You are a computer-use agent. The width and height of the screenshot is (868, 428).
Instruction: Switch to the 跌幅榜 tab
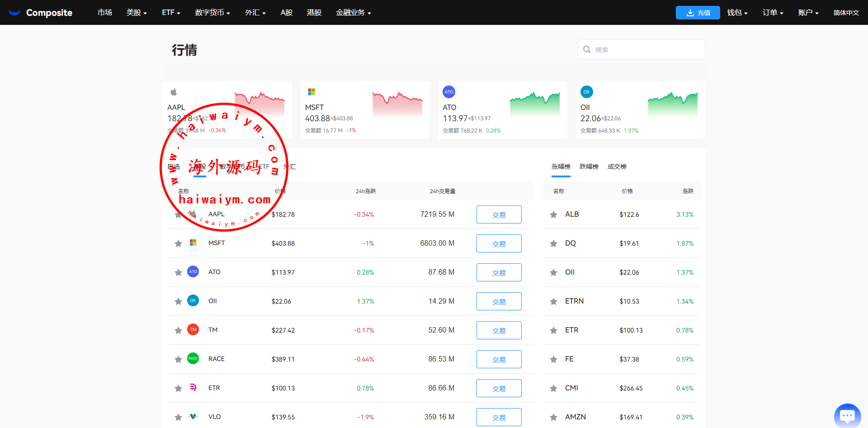(x=589, y=166)
